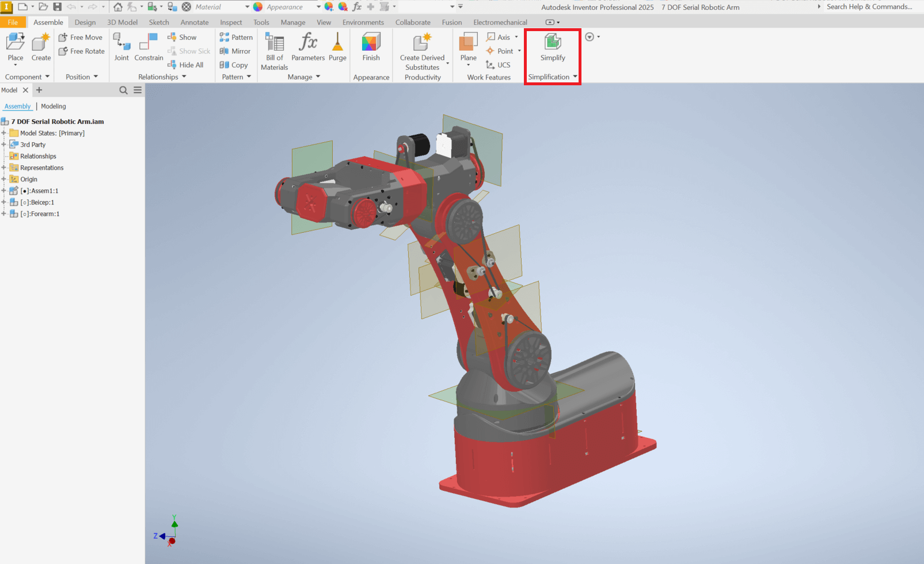Open the Plane tool dropdown arrow
The width and height of the screenshot is (924, 564).
point(469,65)
